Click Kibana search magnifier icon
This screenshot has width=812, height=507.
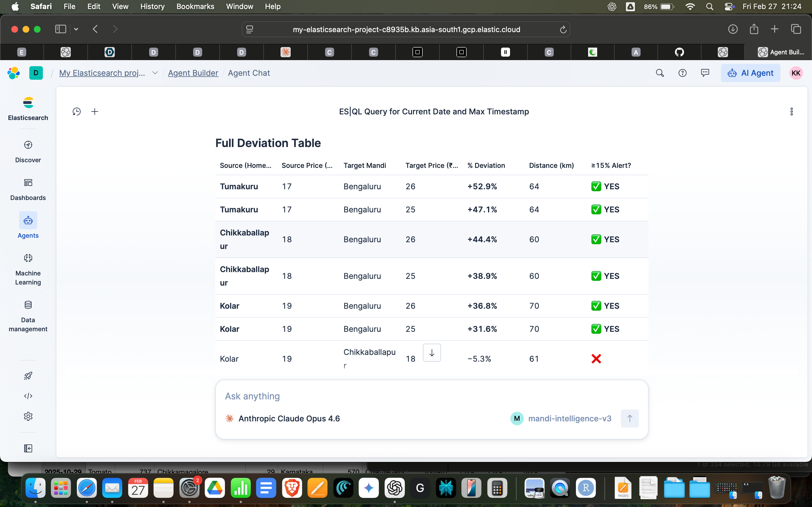tap(660, 73)
